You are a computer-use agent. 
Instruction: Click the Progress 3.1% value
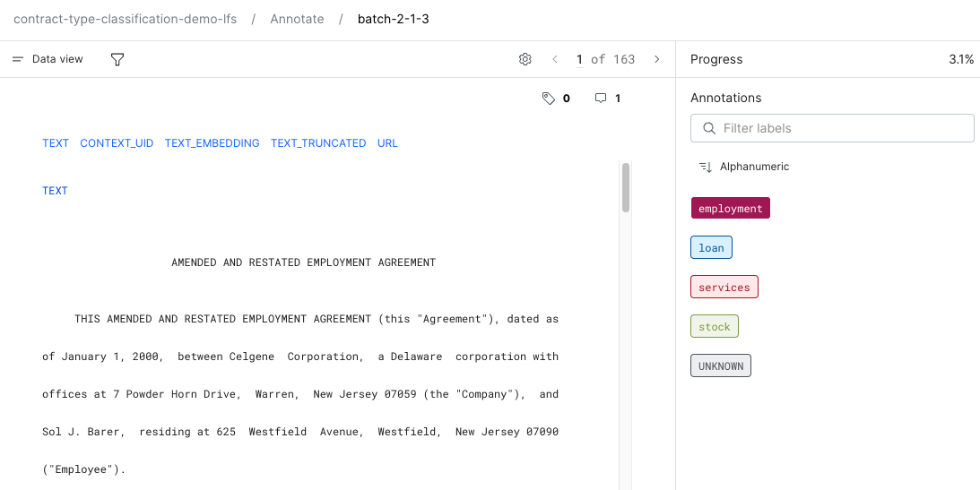click(960, 59)
